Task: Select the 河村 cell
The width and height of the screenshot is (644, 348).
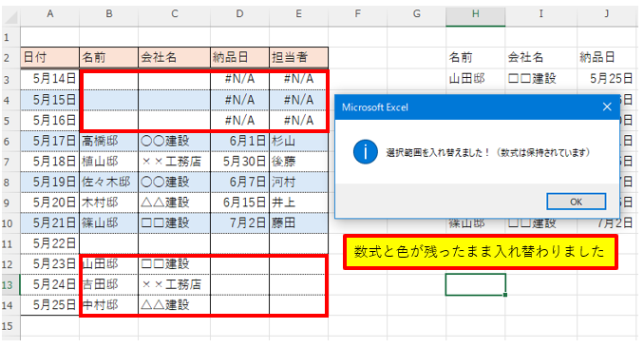Action: (298, 183)
